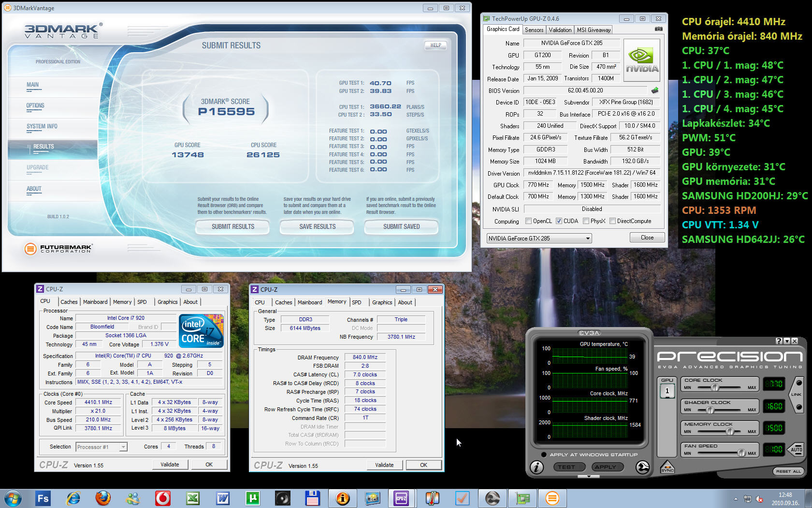
Task: Toggle Apply at Windows Startup in Precision
Action: click(544, 454)
